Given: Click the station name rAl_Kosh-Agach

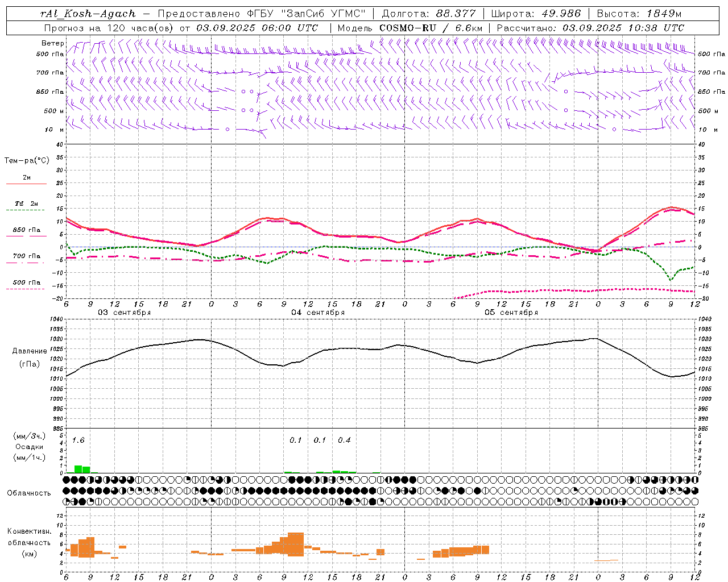Looking at the screenshot, I should tap(88, 14).
